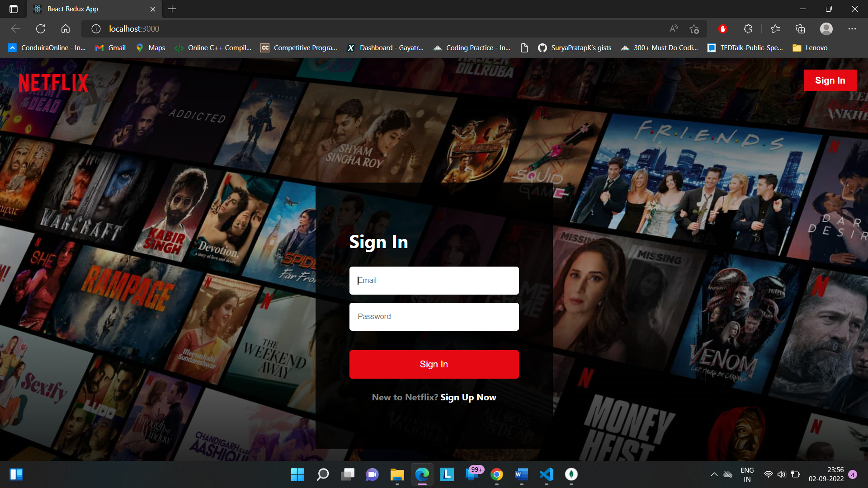Open the Edge settings menu

pos(853,28)
